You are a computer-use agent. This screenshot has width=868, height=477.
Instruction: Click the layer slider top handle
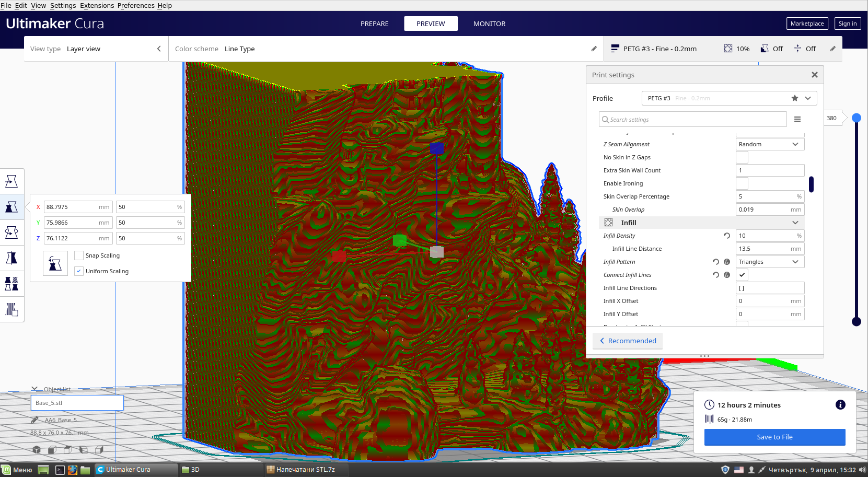point(856,118)
